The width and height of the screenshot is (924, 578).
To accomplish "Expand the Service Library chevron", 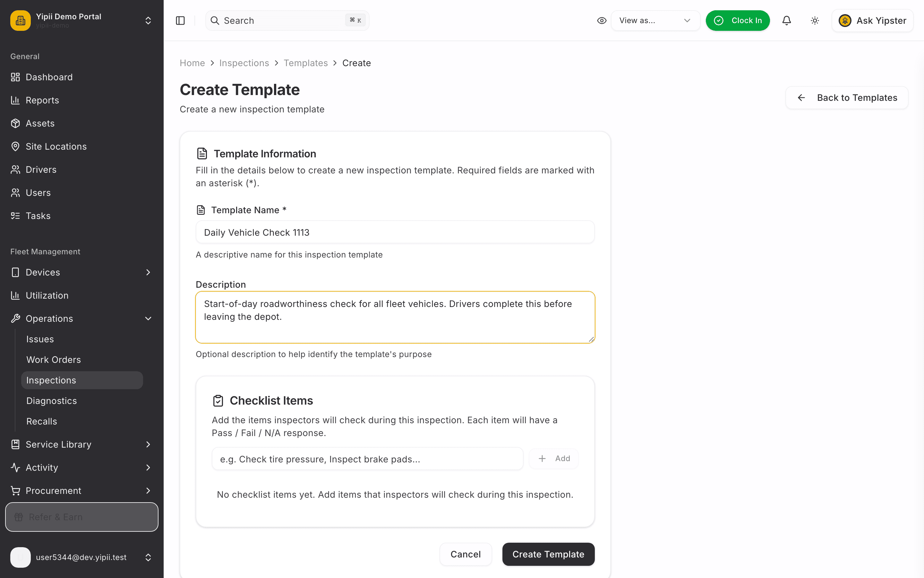I will click(148, 445).
